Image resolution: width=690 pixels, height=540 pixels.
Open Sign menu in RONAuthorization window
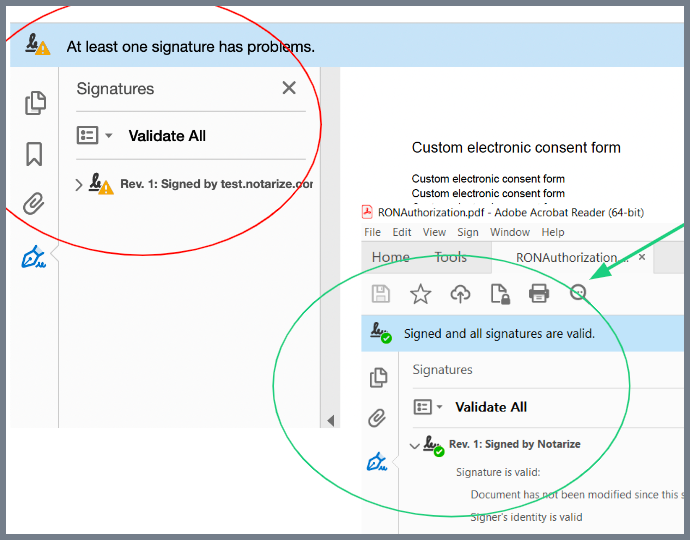point(468,232)
